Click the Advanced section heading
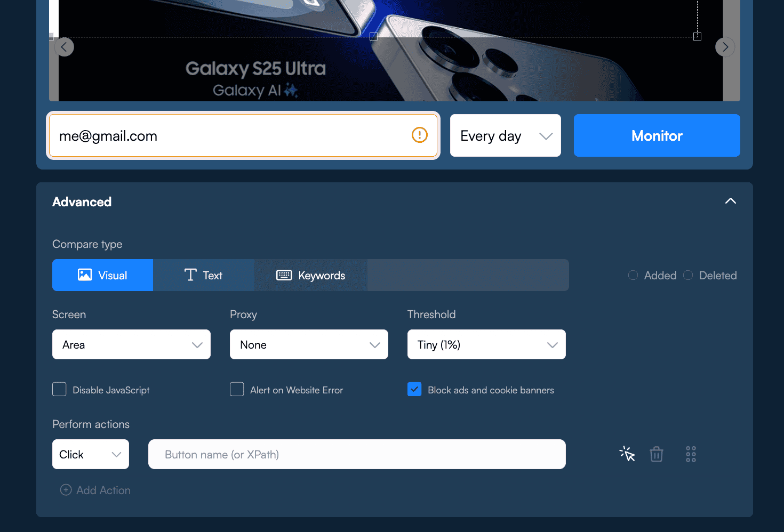784x532 pixels. [82, 201]
